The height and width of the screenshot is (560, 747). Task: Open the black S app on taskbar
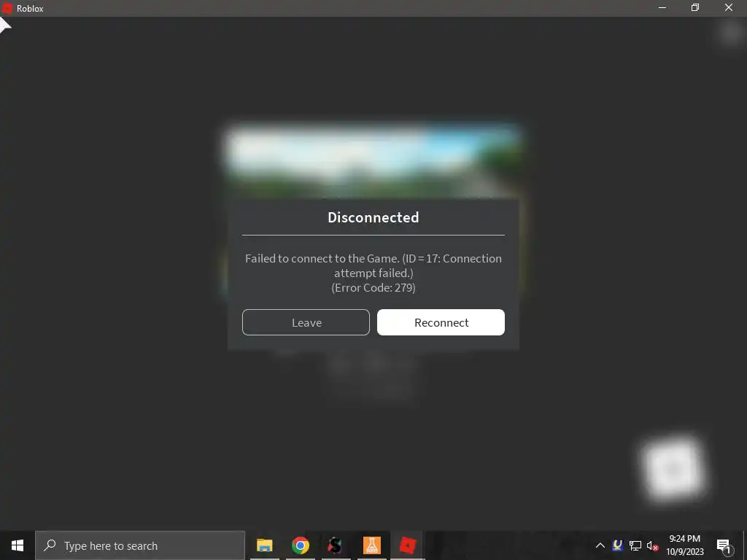[x=336, y=545]
